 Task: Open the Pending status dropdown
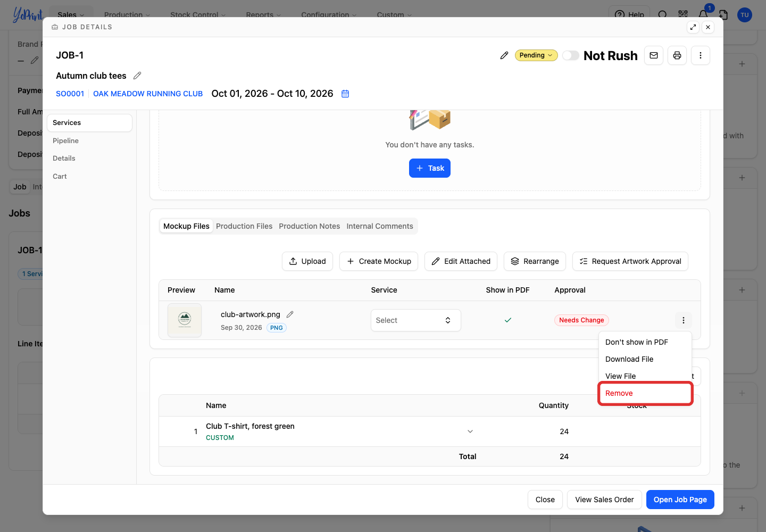point(536,55)
